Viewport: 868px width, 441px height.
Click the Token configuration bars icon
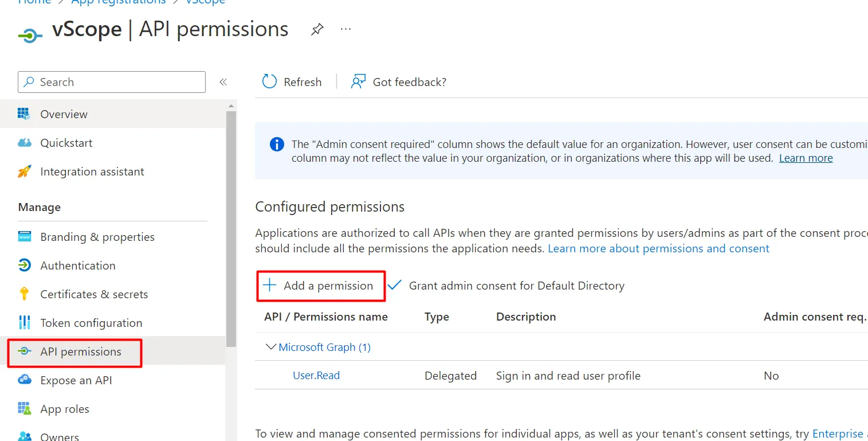point(24,322)
